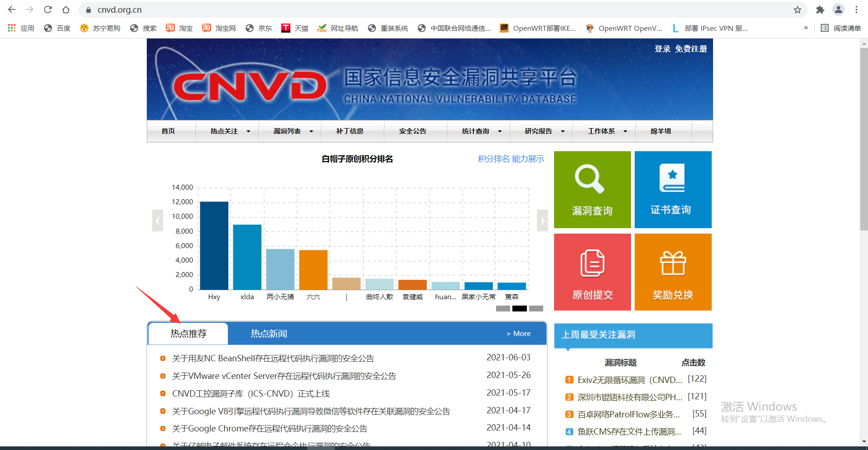Click the left carousel arrow on the chart

[157, 220]
